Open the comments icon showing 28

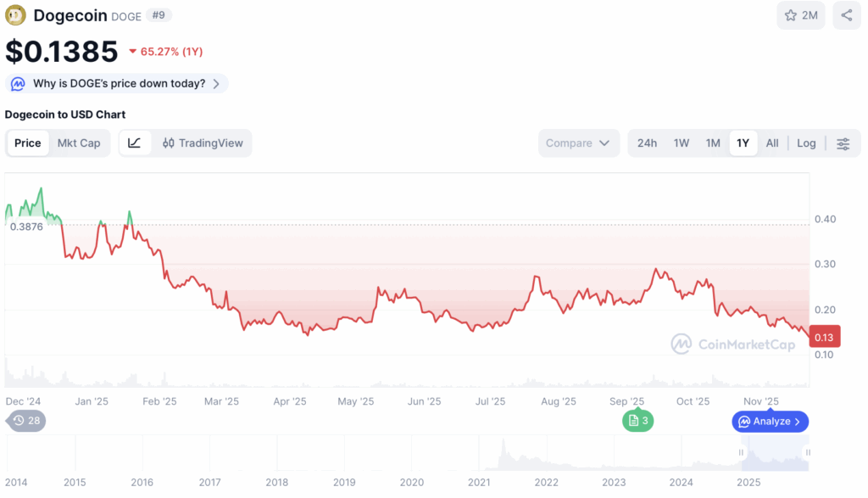coord(25,421)
